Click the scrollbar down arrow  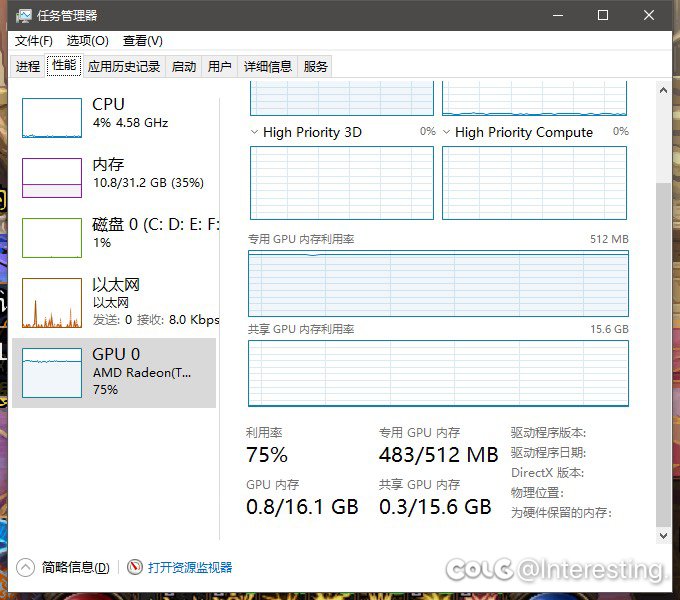663,535
